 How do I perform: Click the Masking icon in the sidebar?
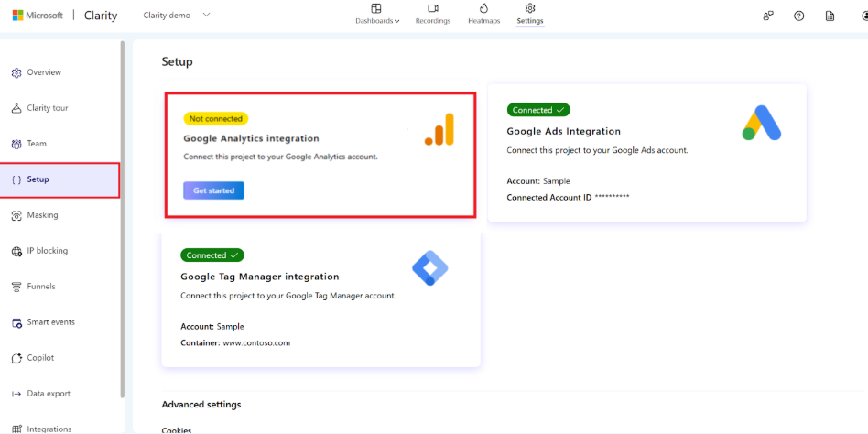point(16,216)
